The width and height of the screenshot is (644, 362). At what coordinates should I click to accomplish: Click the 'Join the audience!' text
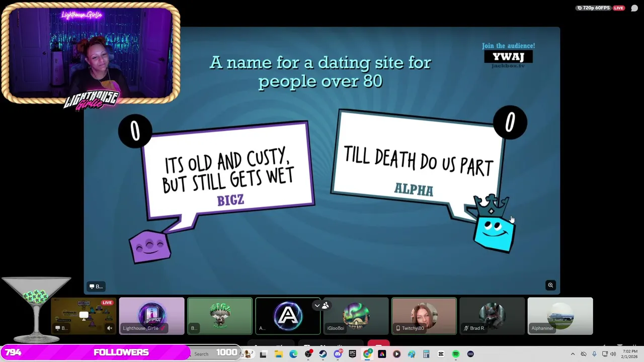pyautogui.click(x=508, y=46)
